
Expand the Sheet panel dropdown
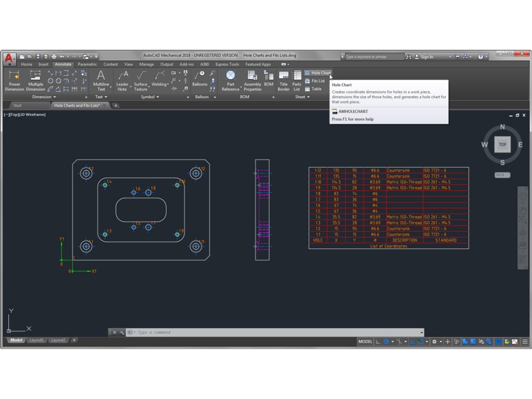(x=302, y=97)
